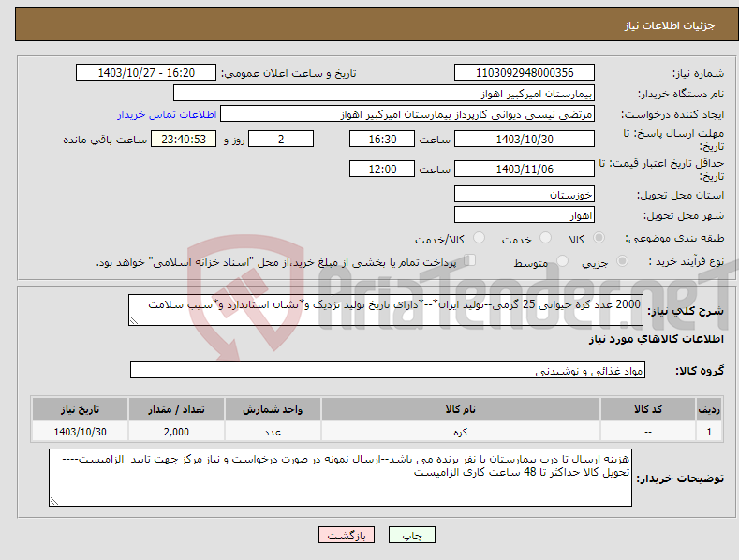Click the deadline time 16:30 field
Image resolution: width=739 pixels, height=560 pixels.
382,139
